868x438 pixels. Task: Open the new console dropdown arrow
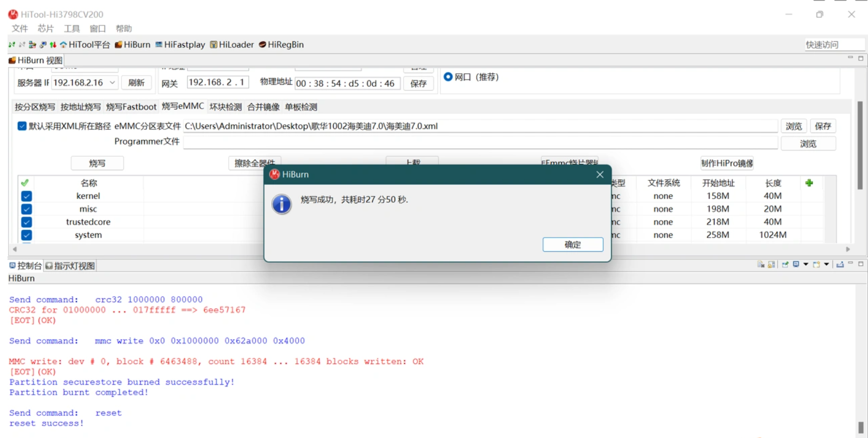coord(826,265)
